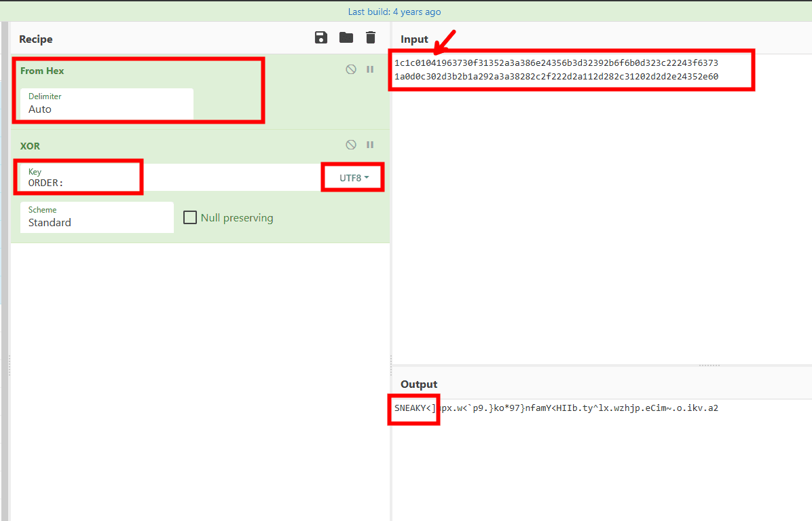Grab the divider between Input and Output
812x521 pixels.
(709, 365)
